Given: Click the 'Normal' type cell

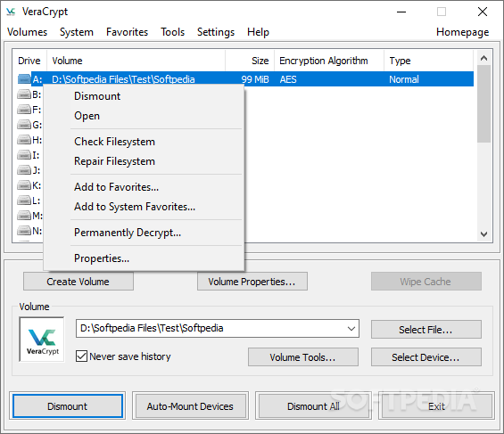Looking at the screenshot, I should (404, 79).
